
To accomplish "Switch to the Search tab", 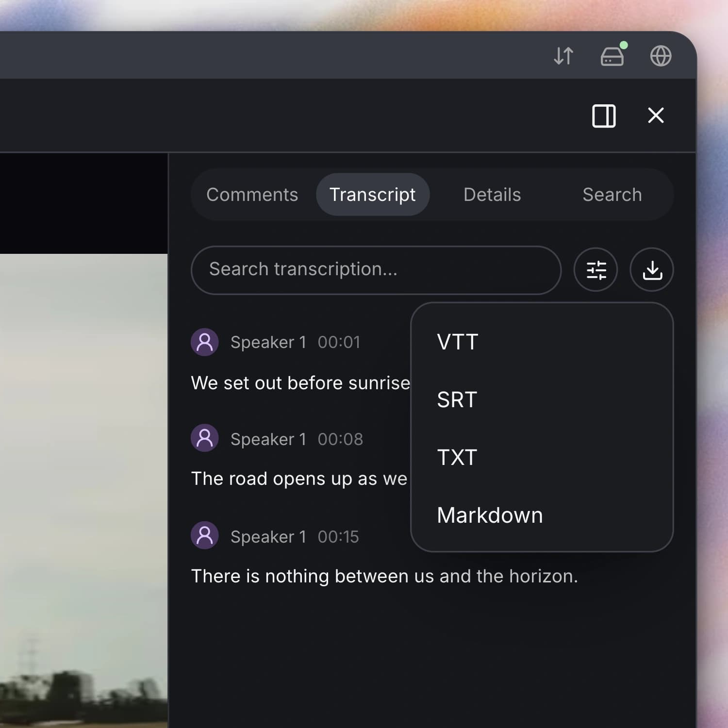I will pyautogui.click(x=612, y=195).
